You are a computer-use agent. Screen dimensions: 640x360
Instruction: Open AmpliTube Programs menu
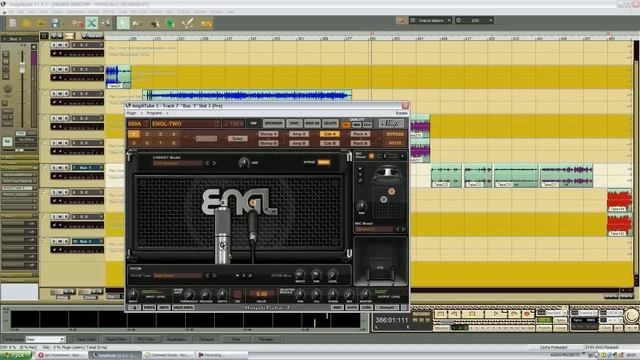tap(154, 113)
